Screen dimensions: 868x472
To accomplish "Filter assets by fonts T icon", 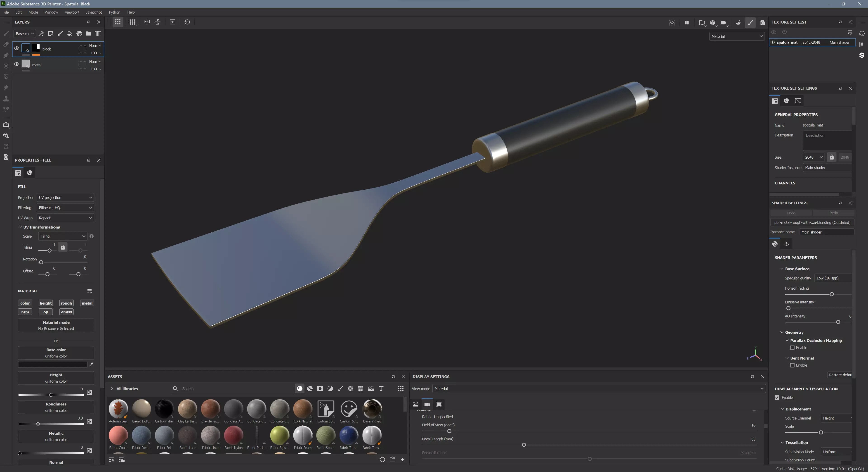I will point(381,389).
